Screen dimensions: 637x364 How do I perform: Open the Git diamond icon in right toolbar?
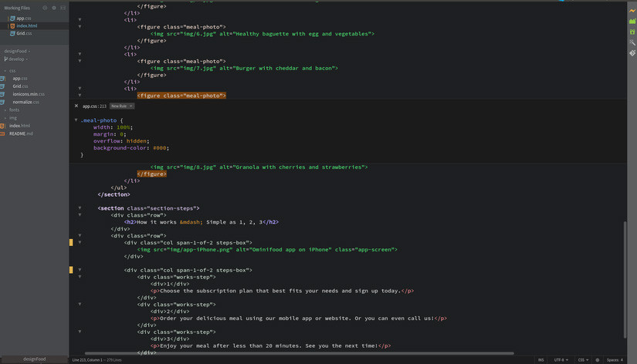pos(632,52)
